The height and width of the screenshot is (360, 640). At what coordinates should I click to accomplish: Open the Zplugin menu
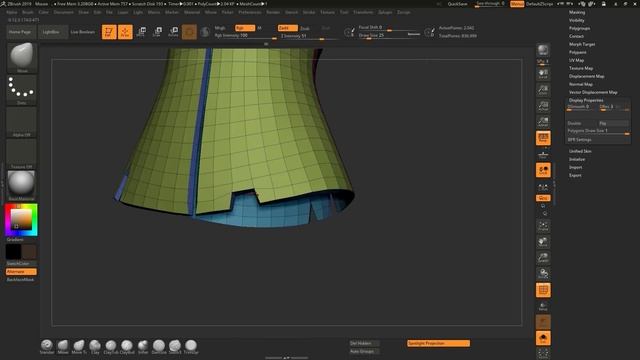point(385,12)
